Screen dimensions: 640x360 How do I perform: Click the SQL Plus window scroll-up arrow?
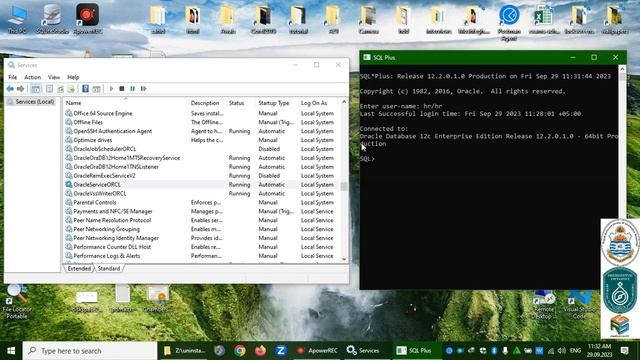tap(622, 69)
